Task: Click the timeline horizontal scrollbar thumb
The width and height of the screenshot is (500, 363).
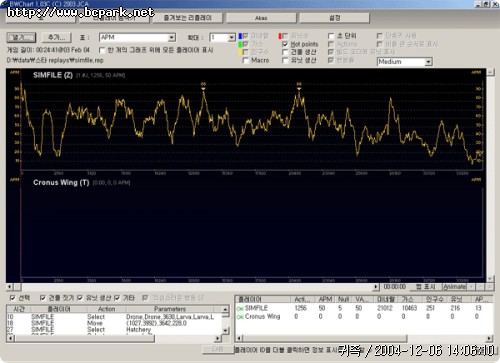Action: click(x=17, y=287)
